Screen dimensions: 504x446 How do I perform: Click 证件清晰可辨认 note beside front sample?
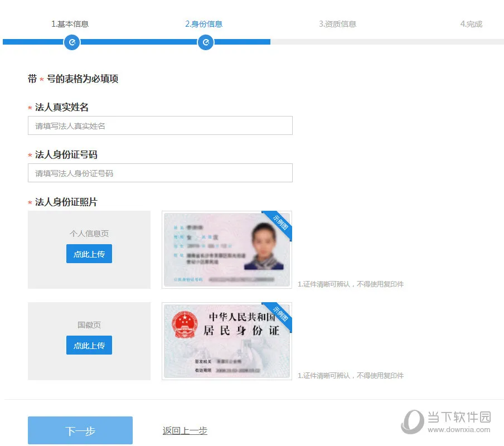pyautogui.click(x=350, y=284)
